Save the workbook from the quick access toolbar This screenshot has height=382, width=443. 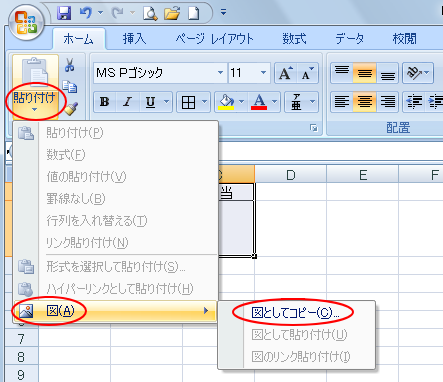click(x=64, y=13)
